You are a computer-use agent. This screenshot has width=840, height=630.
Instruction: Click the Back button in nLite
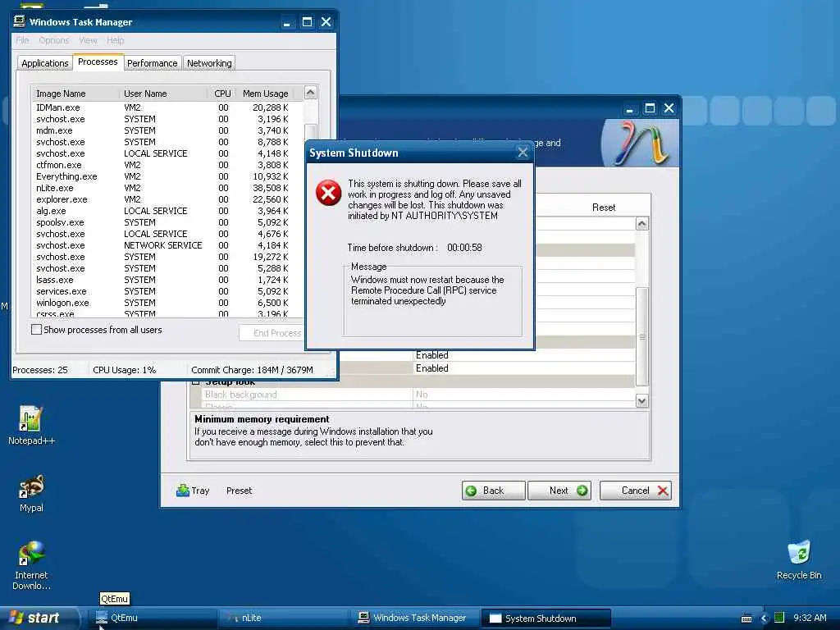pos(493,491)
